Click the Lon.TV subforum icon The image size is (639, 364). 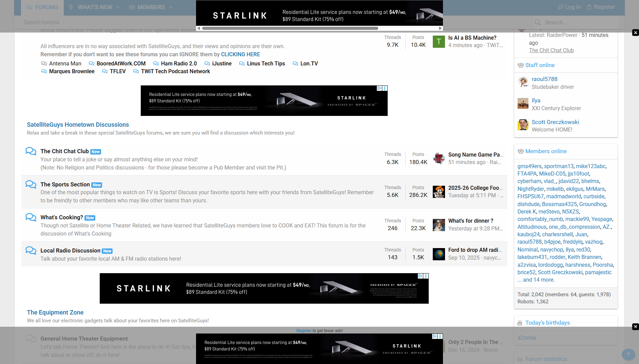pyautogui.click(x=295, y=63)
